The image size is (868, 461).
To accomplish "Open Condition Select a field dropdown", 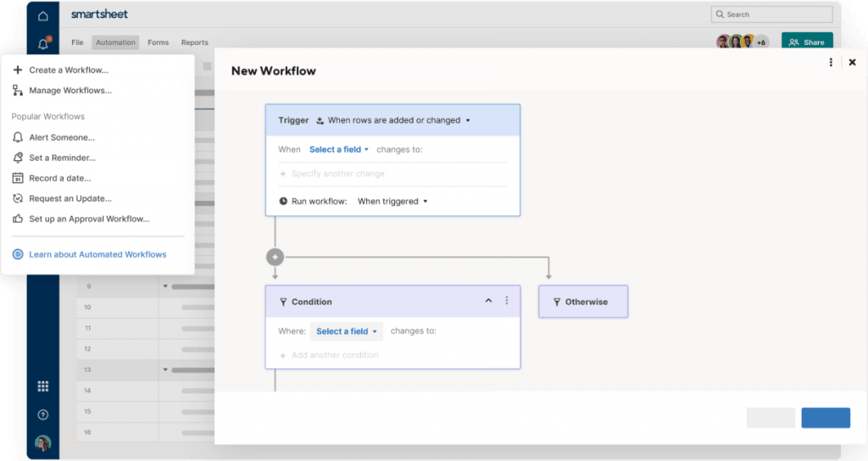I will (x=347, y=331).
